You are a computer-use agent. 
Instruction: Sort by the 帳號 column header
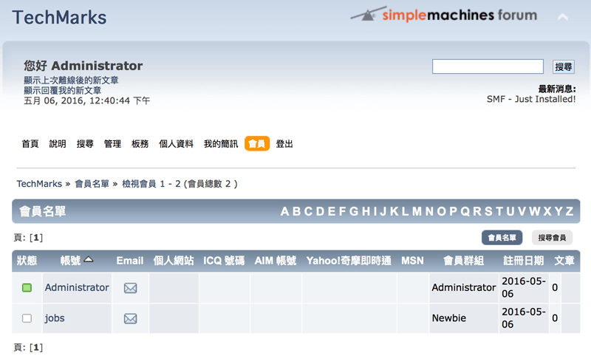(70, 261)
